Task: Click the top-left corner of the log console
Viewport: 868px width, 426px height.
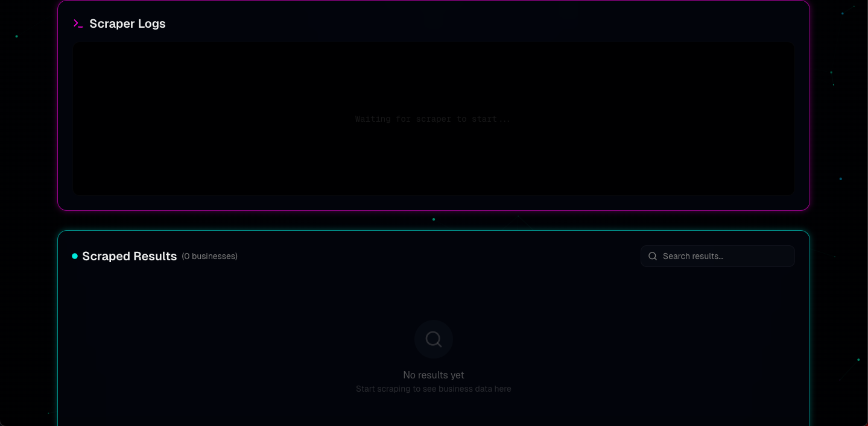Action: [x=77, y=46]
